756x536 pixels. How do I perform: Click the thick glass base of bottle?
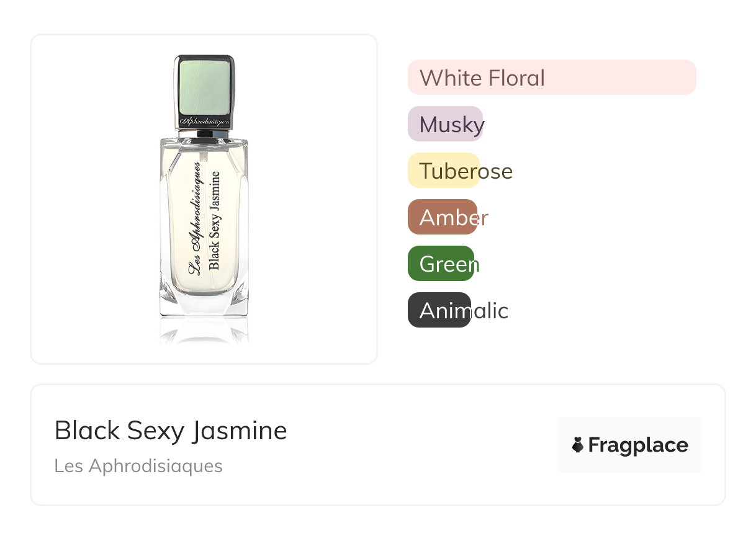tap(204, 302)
